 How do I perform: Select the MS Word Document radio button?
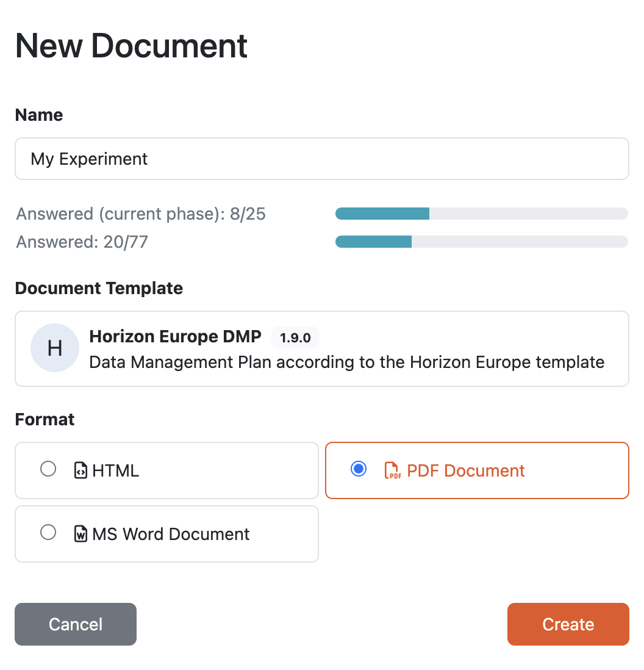[x=48, y=533]
